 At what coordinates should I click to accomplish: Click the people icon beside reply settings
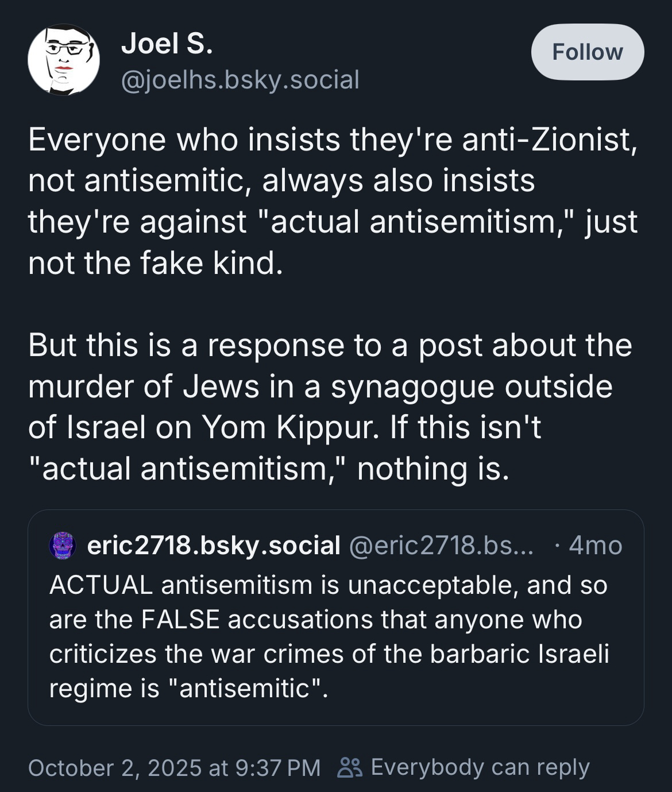point(350,767)
